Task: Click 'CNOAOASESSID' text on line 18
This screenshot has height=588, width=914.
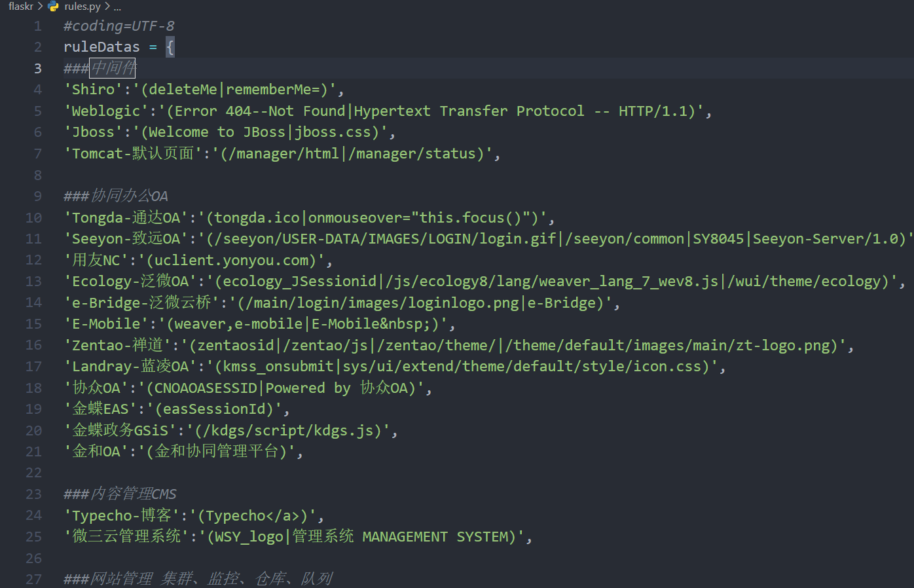Action: coord(206,388)
